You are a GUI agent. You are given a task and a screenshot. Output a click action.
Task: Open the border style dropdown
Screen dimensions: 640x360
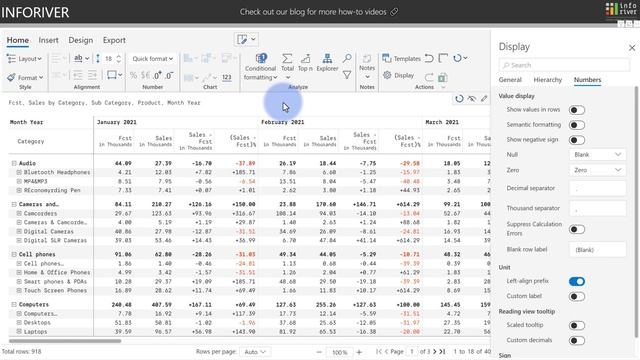(x=114, y=75)
